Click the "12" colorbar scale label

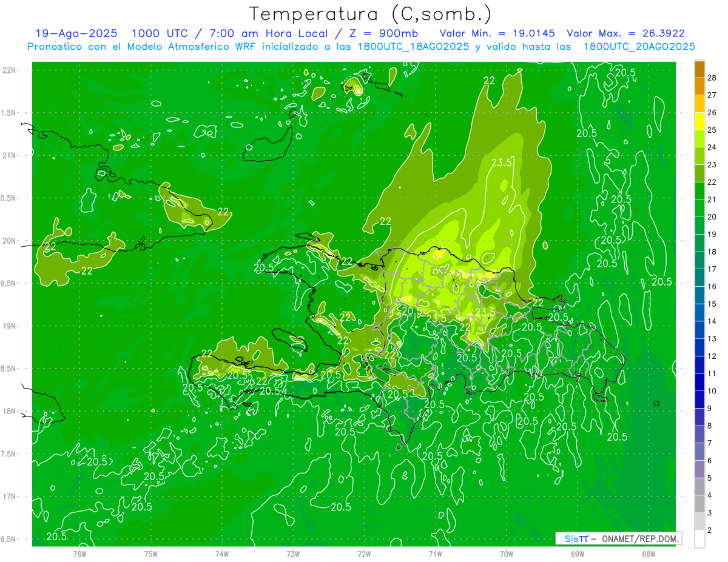712,356
